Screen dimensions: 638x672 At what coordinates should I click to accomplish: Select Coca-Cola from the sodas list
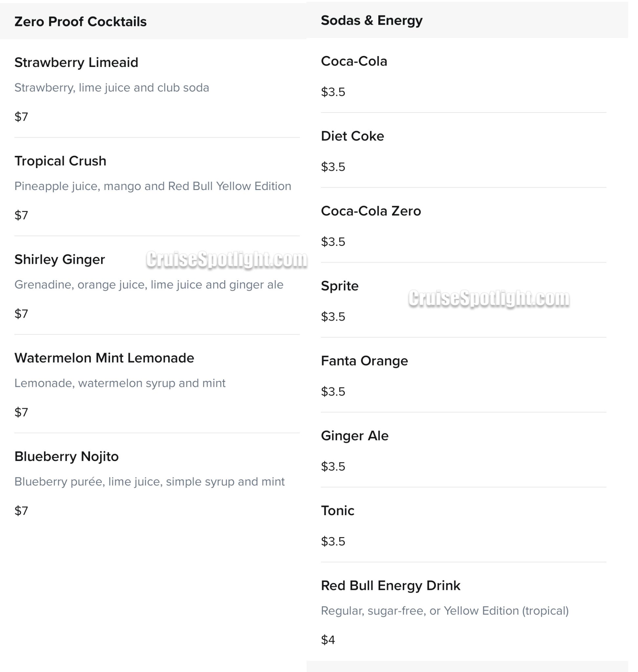click(x=354, y=62)
